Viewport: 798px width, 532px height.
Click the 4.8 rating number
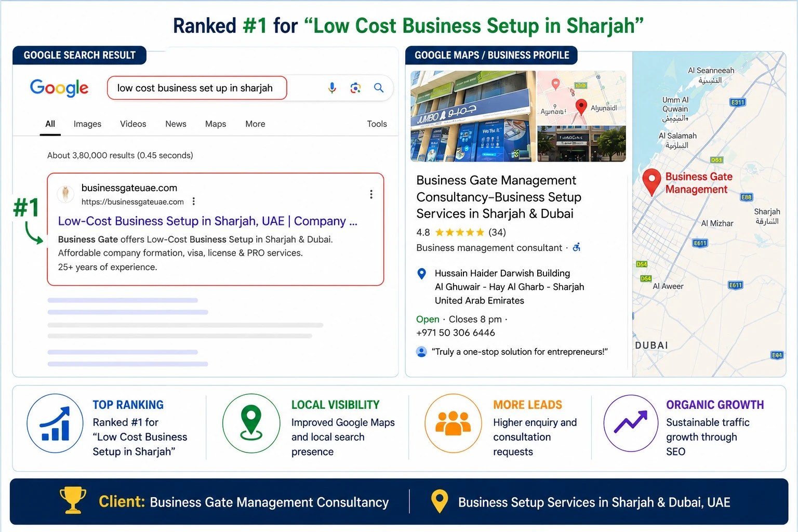[x=423, y=232]
